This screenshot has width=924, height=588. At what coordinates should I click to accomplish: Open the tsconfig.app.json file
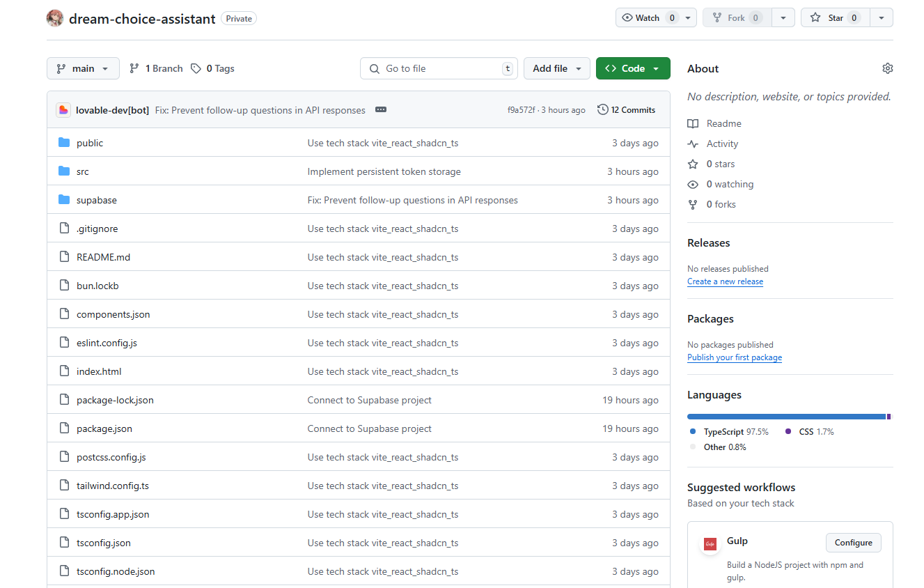(113, 514)
